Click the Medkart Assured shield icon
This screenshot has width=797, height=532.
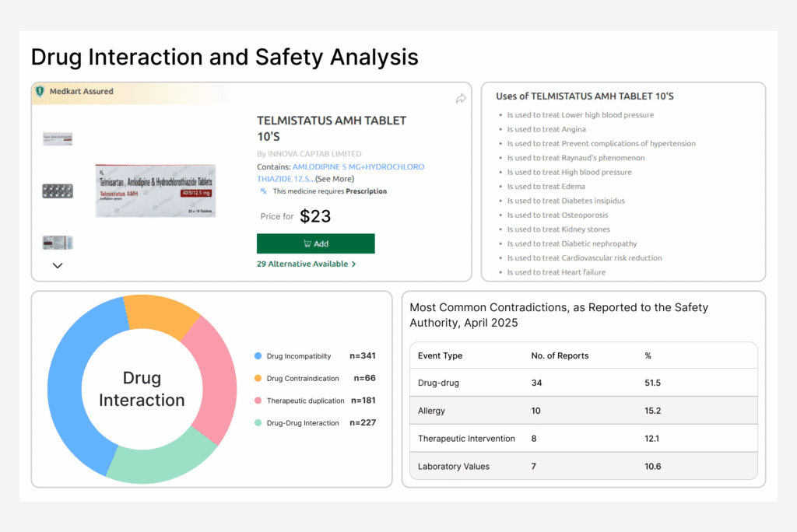coord(41,91)
